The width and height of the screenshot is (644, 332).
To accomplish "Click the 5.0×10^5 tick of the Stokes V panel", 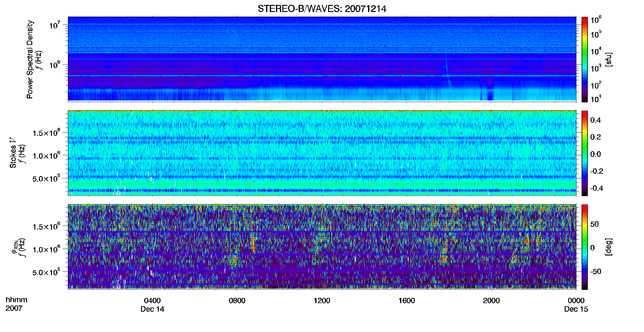I will tap(46, 178).
